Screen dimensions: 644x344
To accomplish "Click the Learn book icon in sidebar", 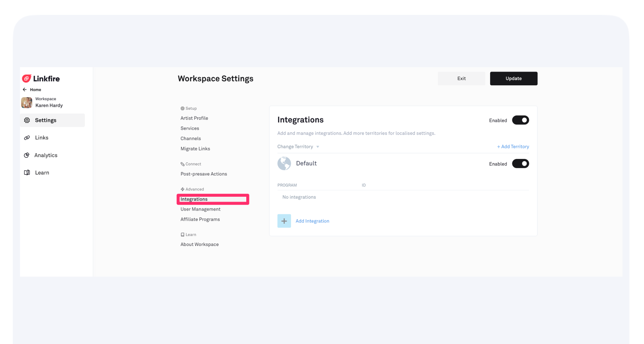I will tap(27, 173).
